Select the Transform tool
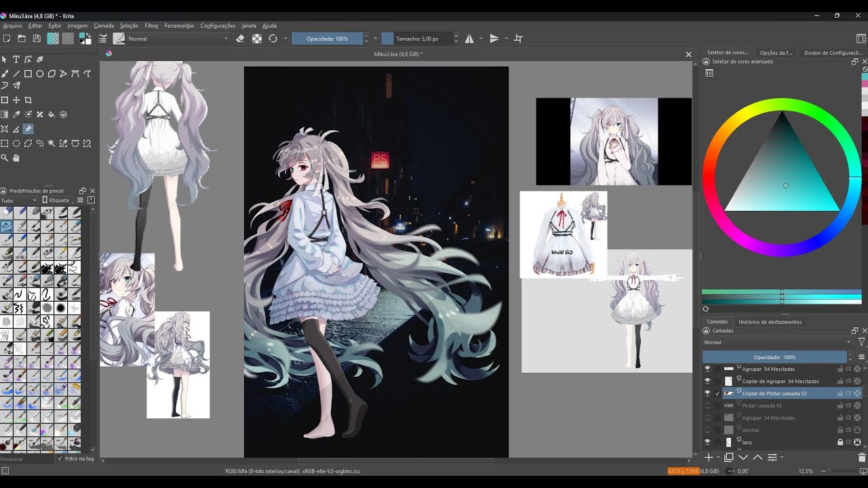 tap(5, 100)
